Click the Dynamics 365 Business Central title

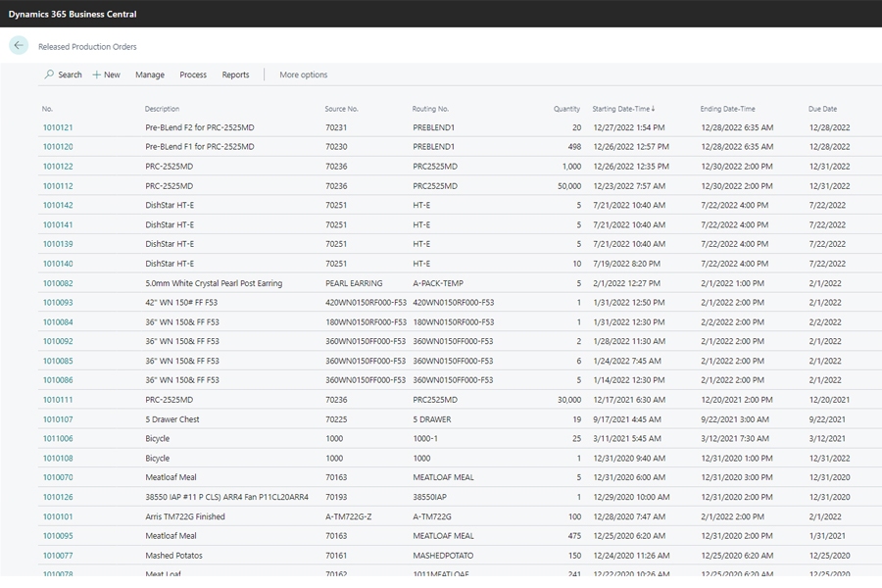[x=73, y=14]
